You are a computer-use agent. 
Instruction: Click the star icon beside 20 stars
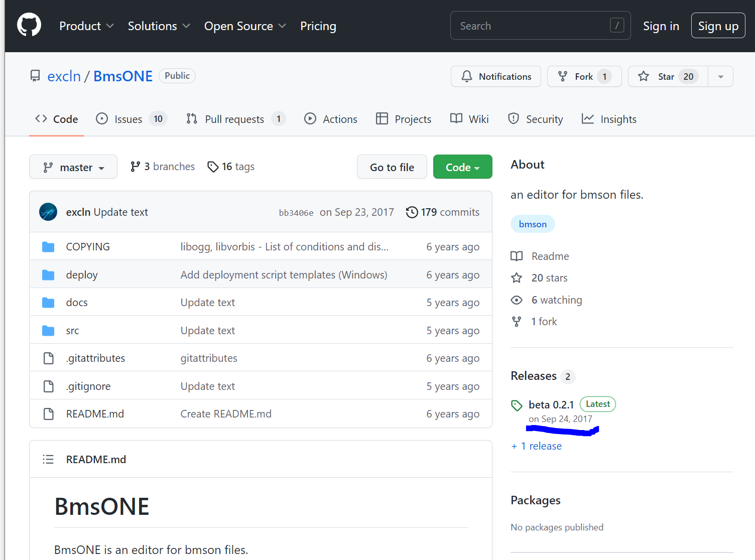(x=517, y=278)
